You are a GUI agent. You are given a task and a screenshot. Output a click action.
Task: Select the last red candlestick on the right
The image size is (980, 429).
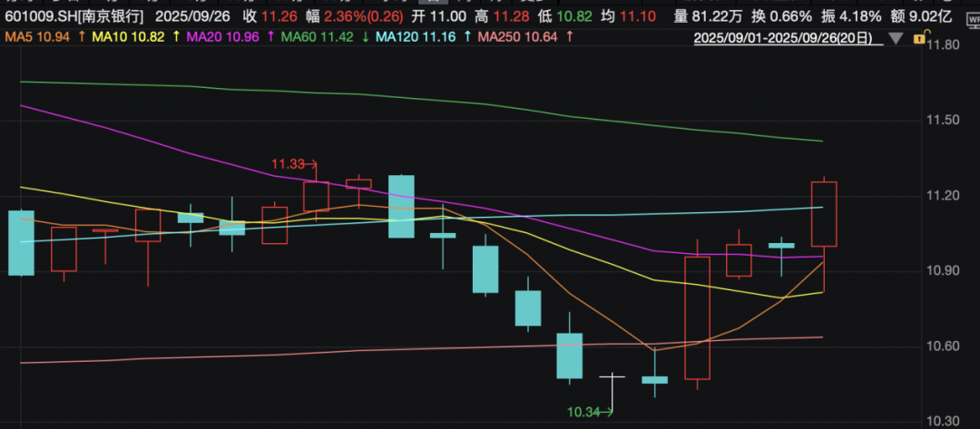[824, 214]
